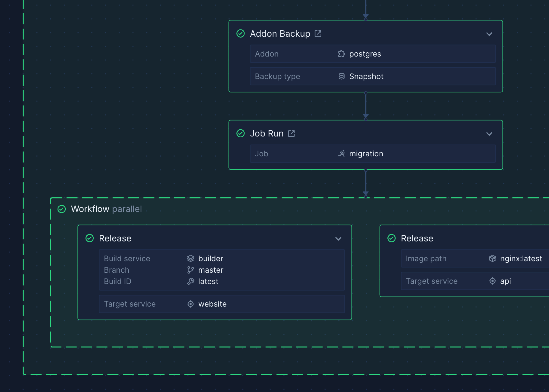Click the Build ID field label

pos(118,281)
